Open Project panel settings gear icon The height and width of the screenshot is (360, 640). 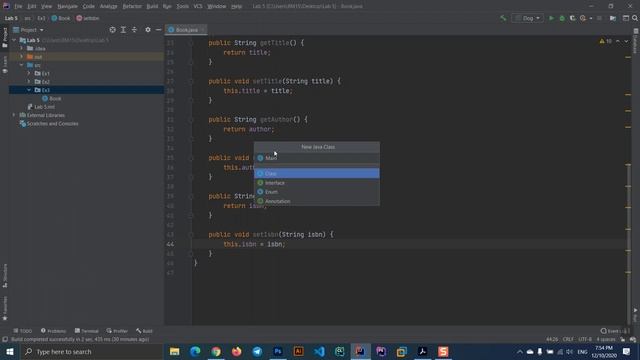(148, 30)
